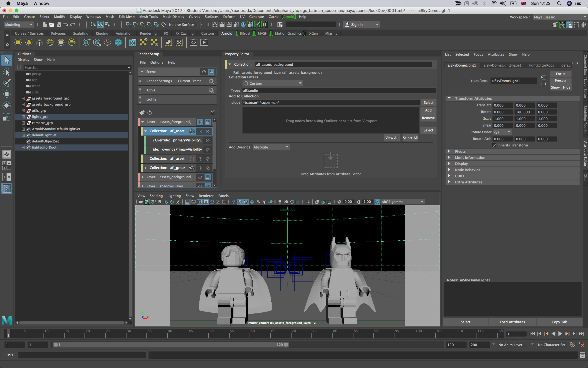588x368 pixels.
Task: Click the Outliner horizontal scrollbar
Action: point(72,323)
